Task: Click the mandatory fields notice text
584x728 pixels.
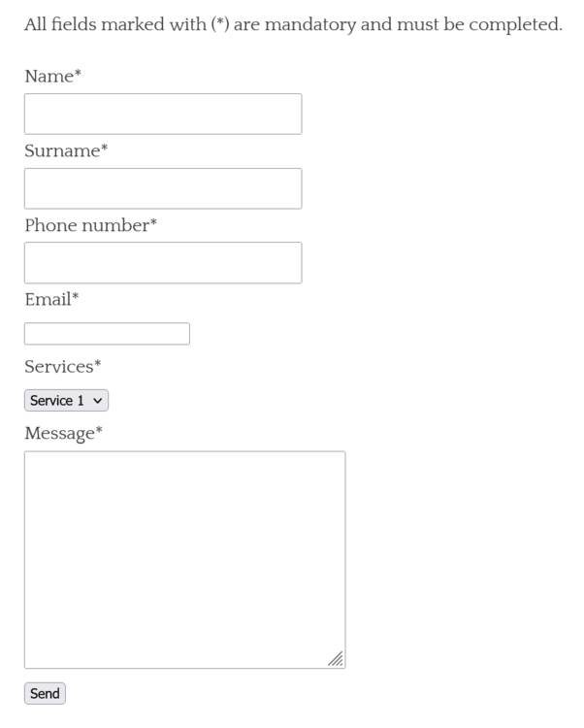Action: 292,23
